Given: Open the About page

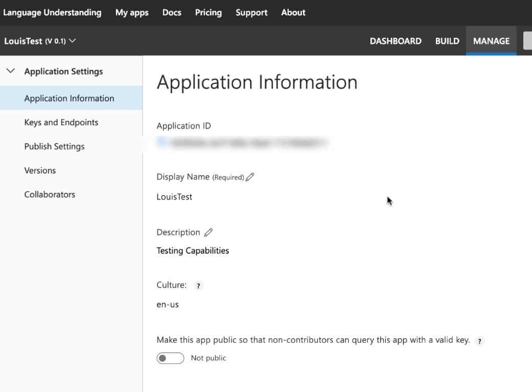Looking at the screenshot, I should coord(293,13).
